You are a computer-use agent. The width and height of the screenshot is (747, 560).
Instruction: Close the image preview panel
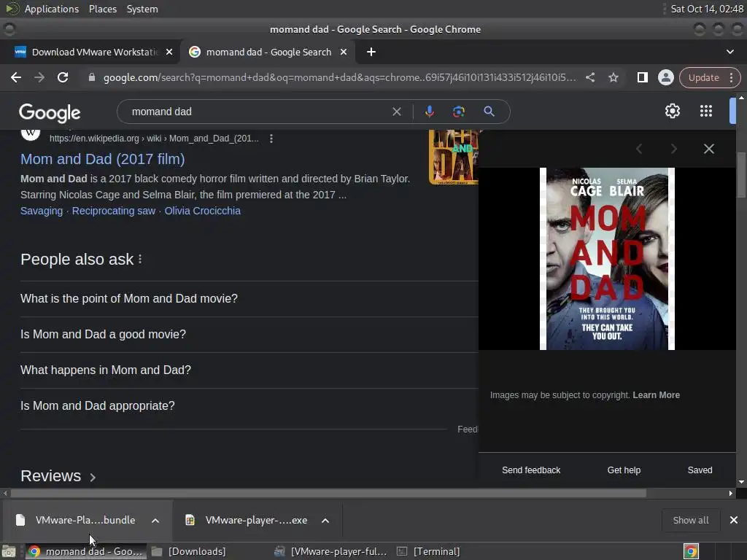[x=709, y=149]
